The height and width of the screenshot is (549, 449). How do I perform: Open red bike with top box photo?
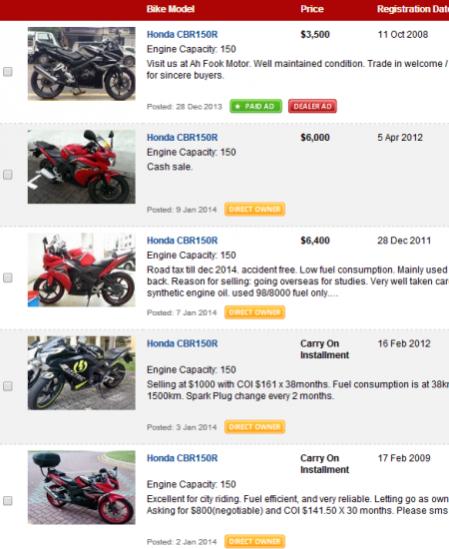pos(82,487)
